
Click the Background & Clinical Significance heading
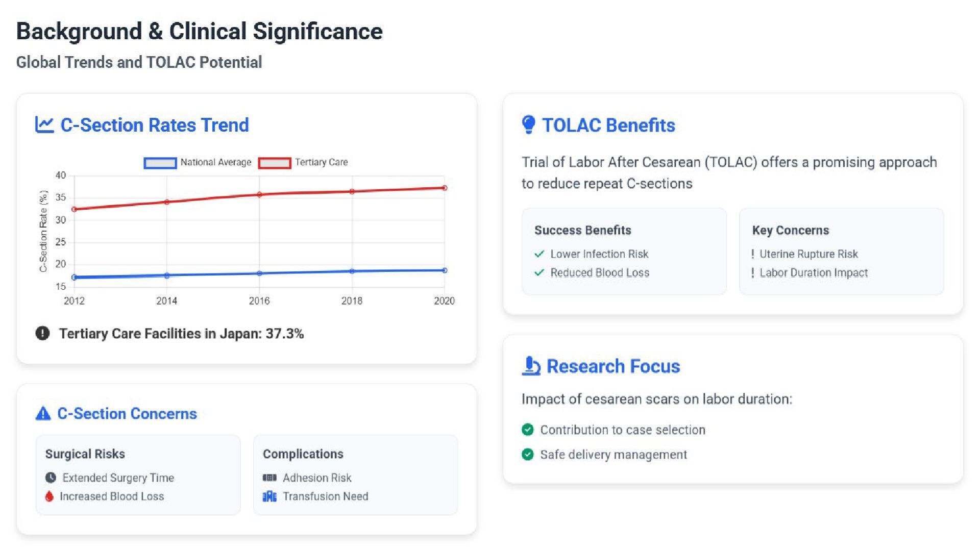click(200, 31)
